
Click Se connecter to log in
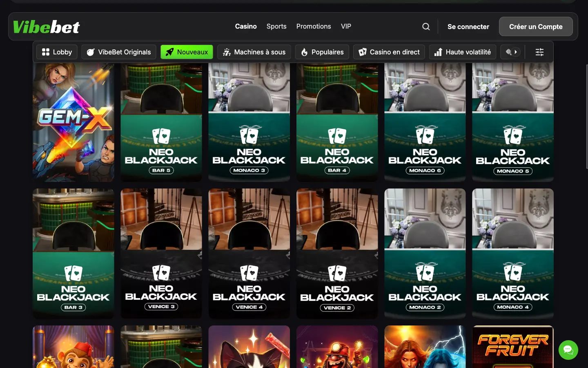click(468, 27)
